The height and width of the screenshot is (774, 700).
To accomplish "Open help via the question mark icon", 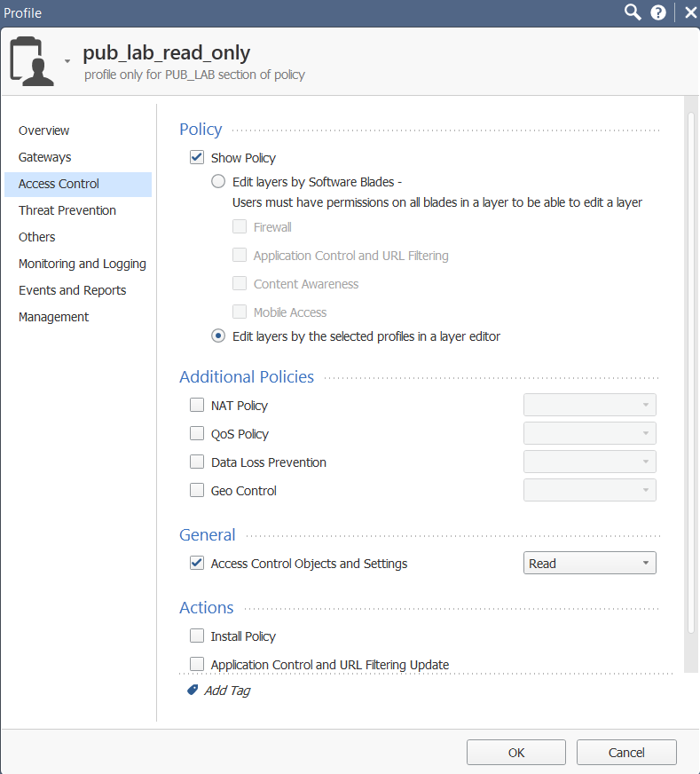I will pos(658,12).
